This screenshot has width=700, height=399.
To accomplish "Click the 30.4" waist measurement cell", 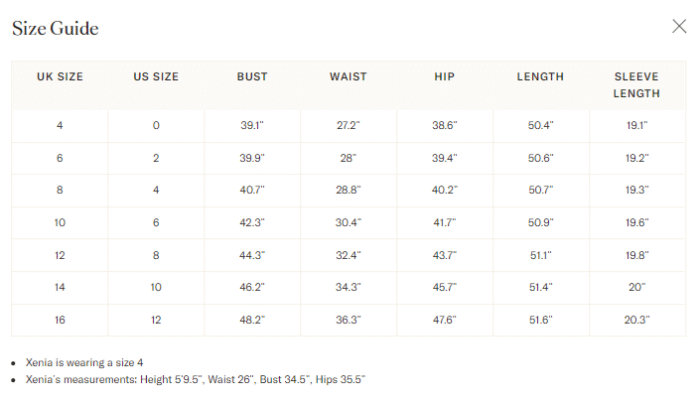I will coord(348,222).
